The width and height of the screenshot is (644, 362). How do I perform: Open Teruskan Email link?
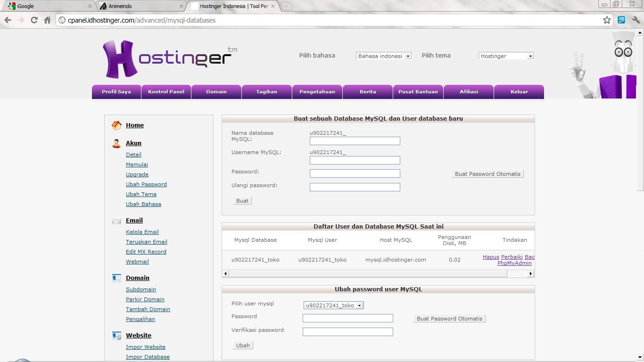coord(147,242)
